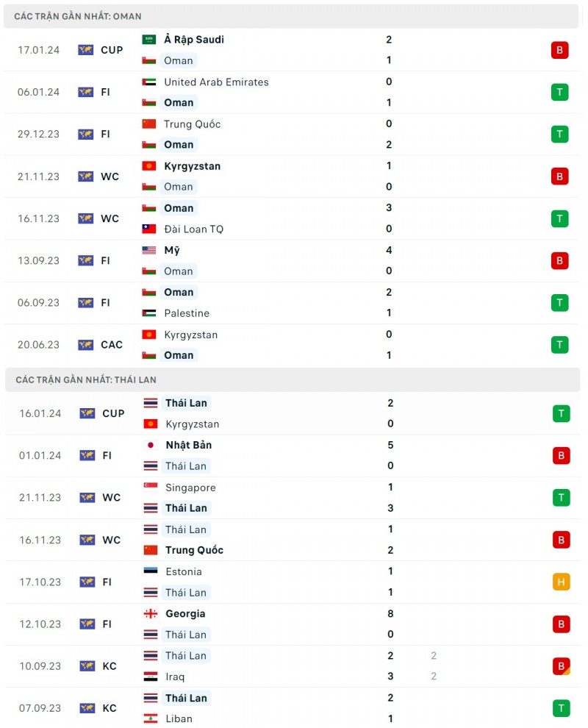Click the United Arab Emirates flag icon
This screenshot has width=588, height=728.
coord(149,82)
